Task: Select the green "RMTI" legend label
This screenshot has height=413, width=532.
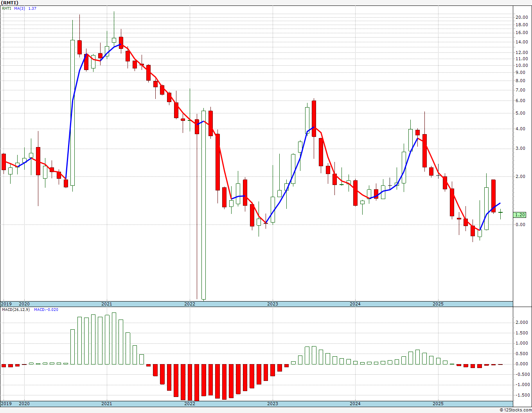Action: 7,8
